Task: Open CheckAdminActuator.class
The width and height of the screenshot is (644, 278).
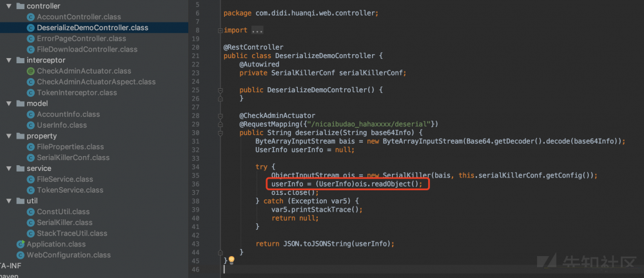Action: [84, 71]
